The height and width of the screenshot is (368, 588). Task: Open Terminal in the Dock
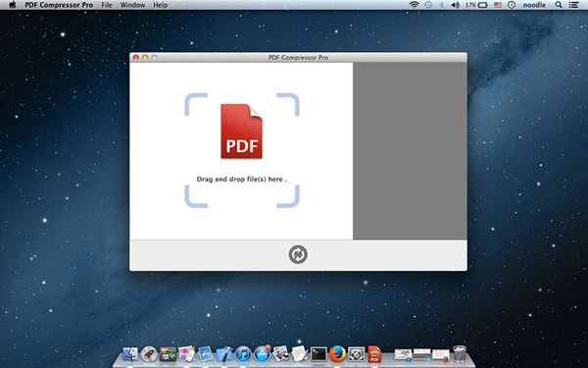318,354
